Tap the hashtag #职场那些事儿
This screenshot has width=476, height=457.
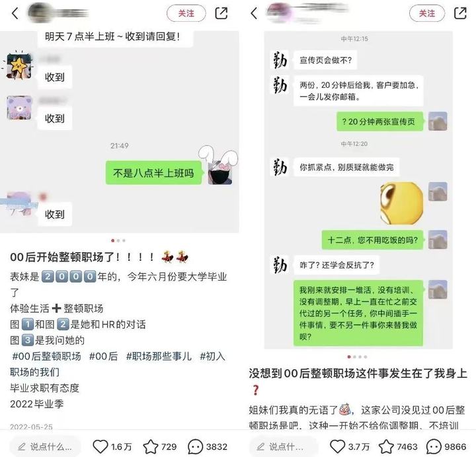pos(159,356)
